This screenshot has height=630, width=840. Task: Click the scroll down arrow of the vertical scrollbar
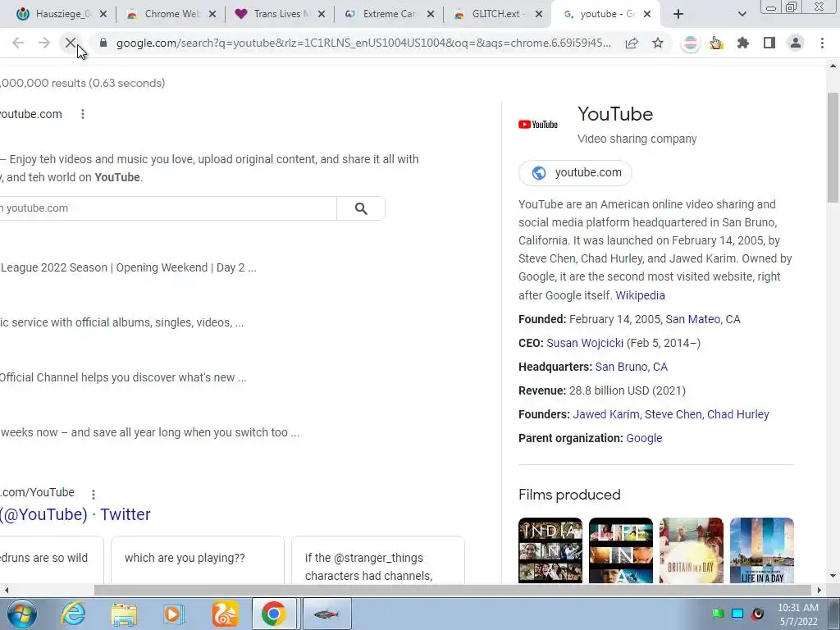click(833, 577)
